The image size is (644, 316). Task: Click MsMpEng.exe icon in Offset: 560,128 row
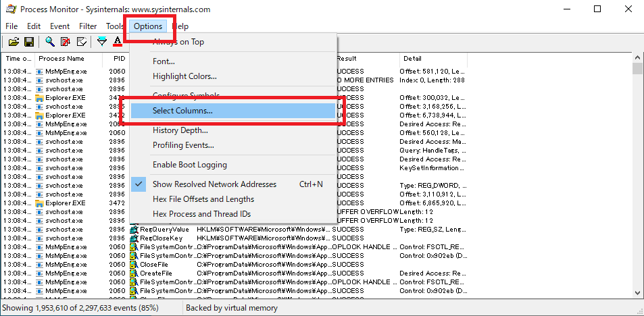coord(39,133)
